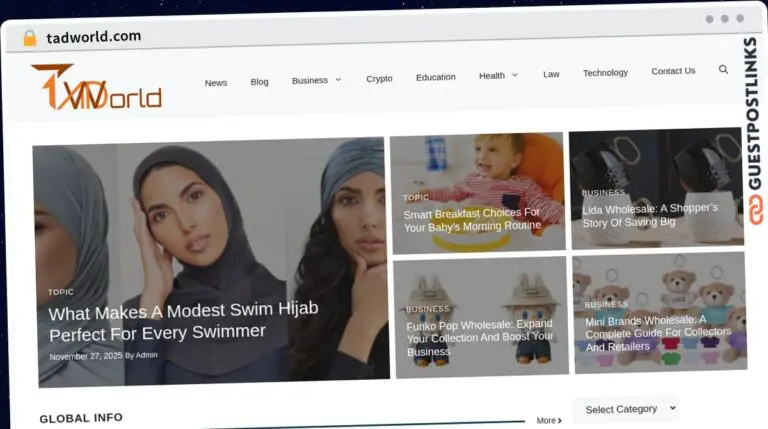The width and height of the screenshot is (768, 429).
Task: Click the TadWorld logo
Action: coord(96,87)
